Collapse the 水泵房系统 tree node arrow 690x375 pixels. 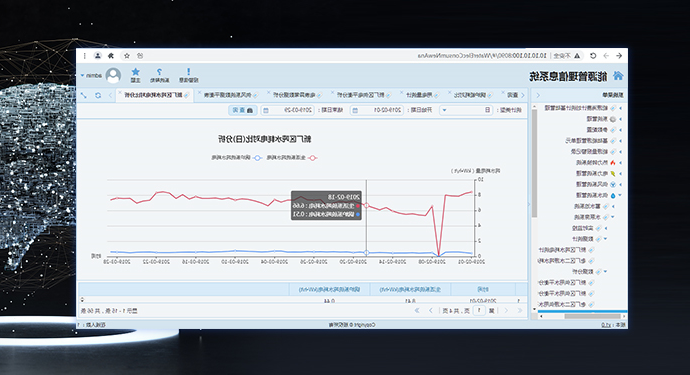point(613,217)
